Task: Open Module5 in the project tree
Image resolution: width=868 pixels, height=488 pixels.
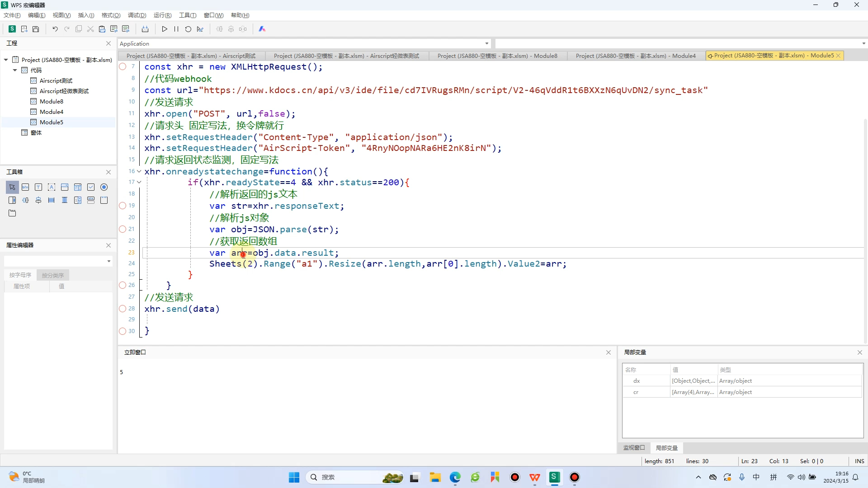Action: [52, 122]
